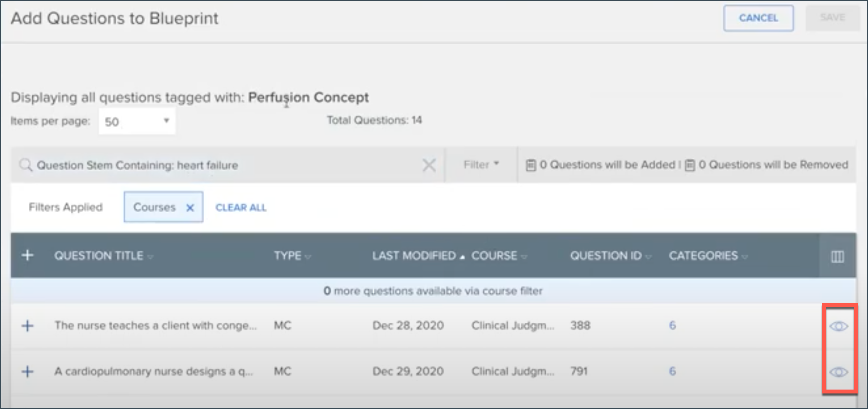Add question 388 using its plus icon
The image size is (868, 409).
tap(28, 326)
